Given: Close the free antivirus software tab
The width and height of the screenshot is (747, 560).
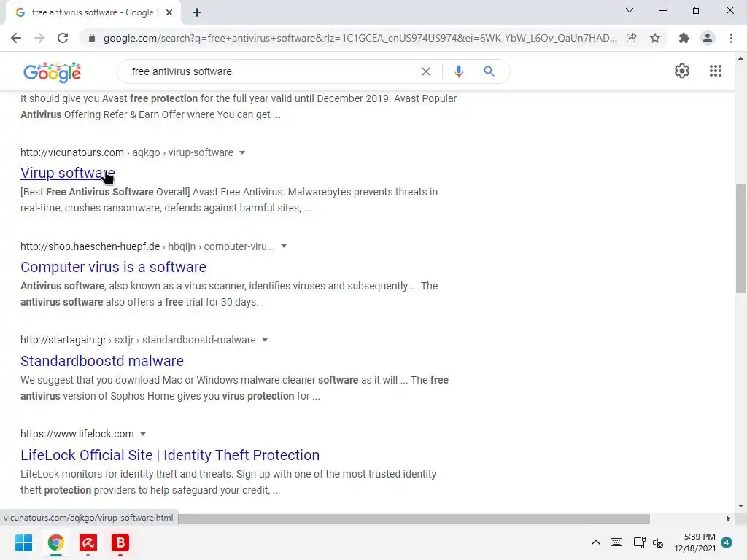Looking at the screenshot, I should (x=169, y=12).
